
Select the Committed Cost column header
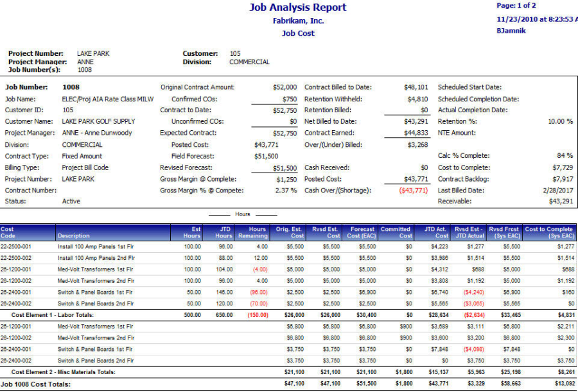396,232
